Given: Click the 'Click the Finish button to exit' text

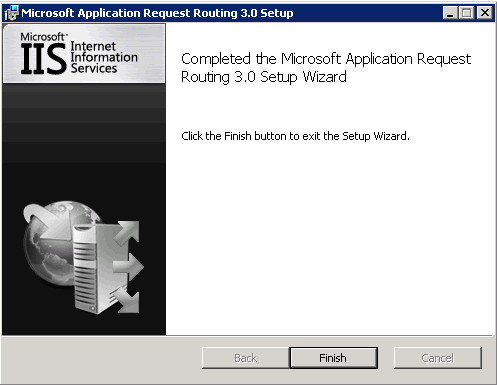Looking at the screenshot, I should pos(295,136).
